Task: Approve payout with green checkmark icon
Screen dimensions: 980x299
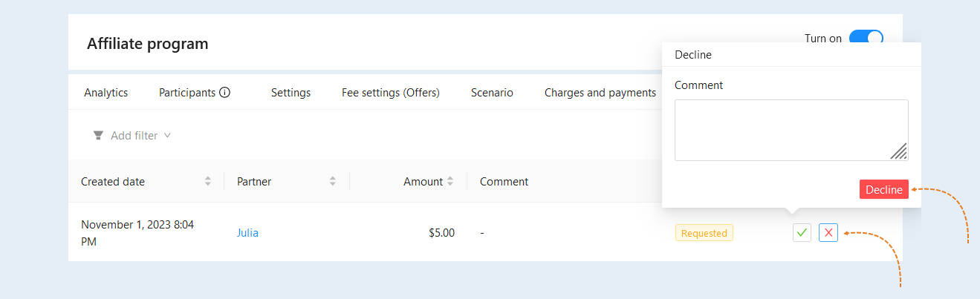Action: click(x=802, y=233)
